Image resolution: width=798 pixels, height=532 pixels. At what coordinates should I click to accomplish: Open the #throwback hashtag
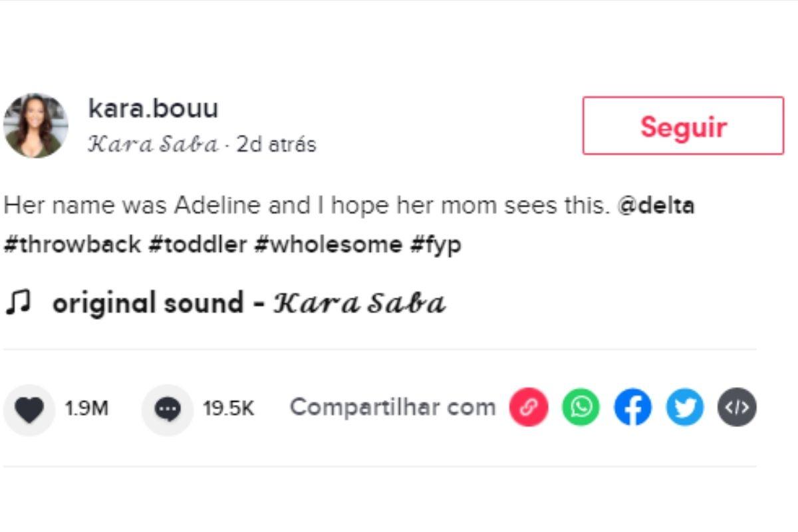click(72, 244)
